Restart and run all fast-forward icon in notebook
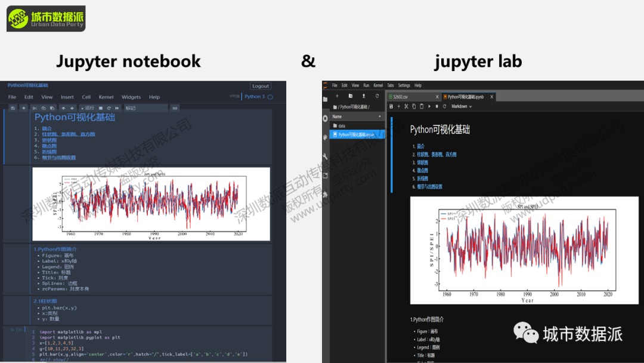The width and height of the screenshot is (644, 363). coord(117,108)
